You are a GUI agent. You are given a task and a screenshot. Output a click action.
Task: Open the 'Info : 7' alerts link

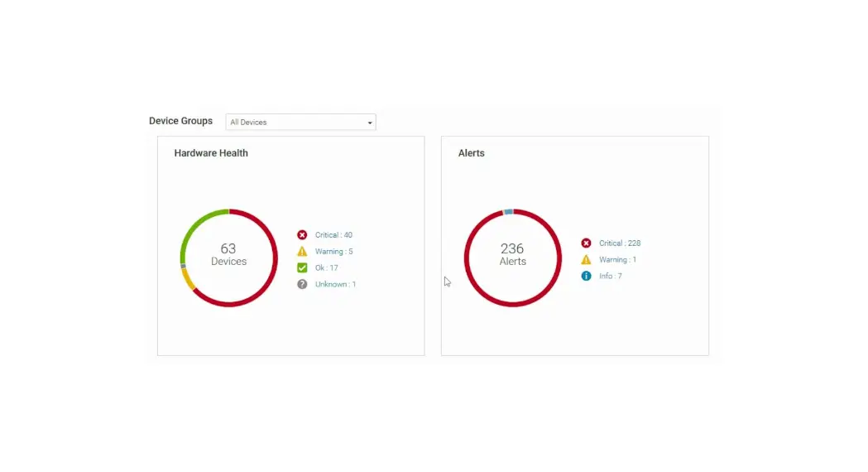(x=610, y=276)
